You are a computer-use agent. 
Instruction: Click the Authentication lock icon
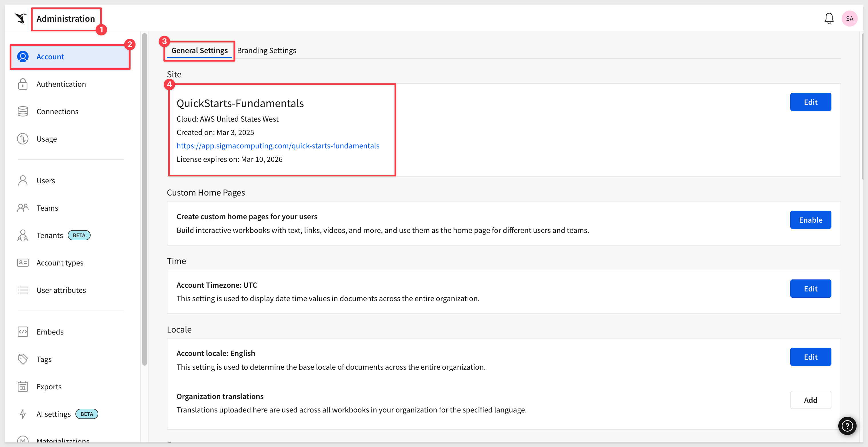[x=23, y=84]
